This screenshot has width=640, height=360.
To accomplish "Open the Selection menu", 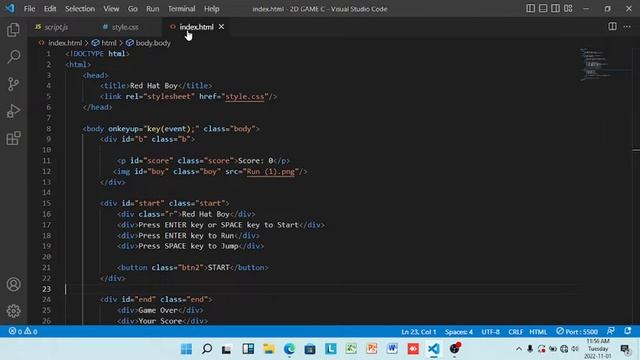I will point(80,9).
